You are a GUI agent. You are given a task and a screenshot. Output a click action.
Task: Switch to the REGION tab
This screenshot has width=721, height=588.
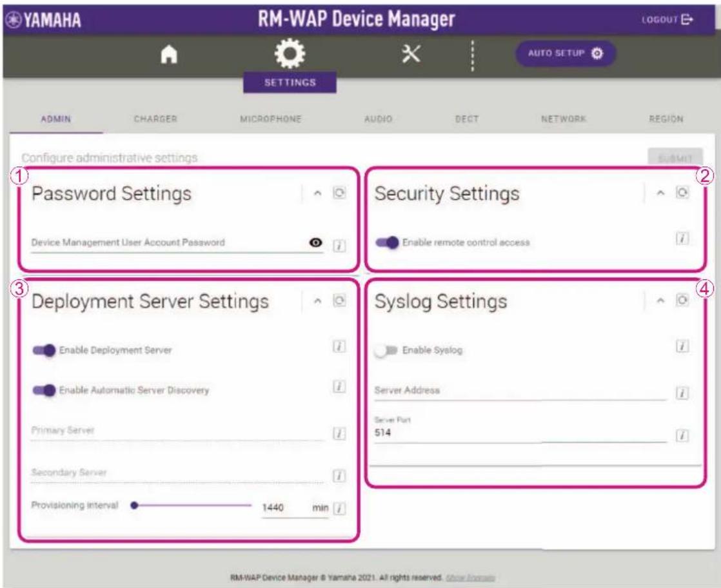(666, 119)
